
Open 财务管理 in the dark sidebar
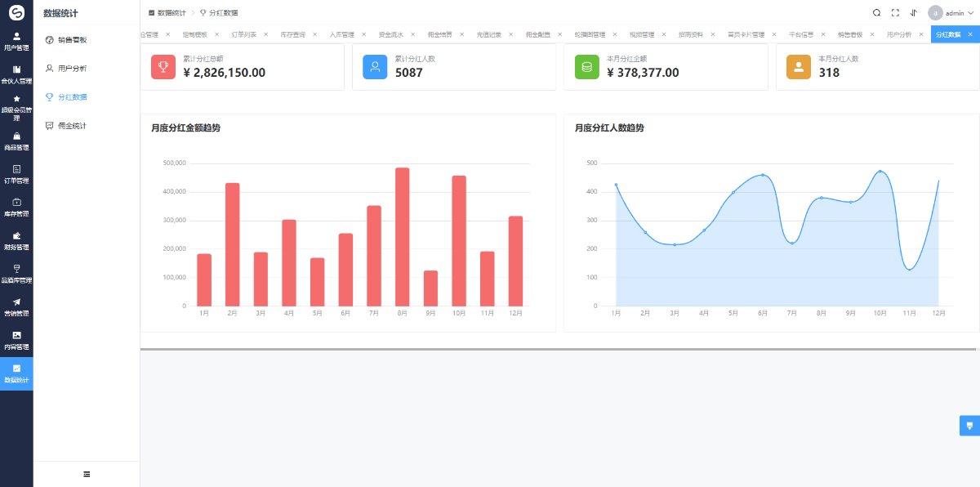[x=16, y=241]
